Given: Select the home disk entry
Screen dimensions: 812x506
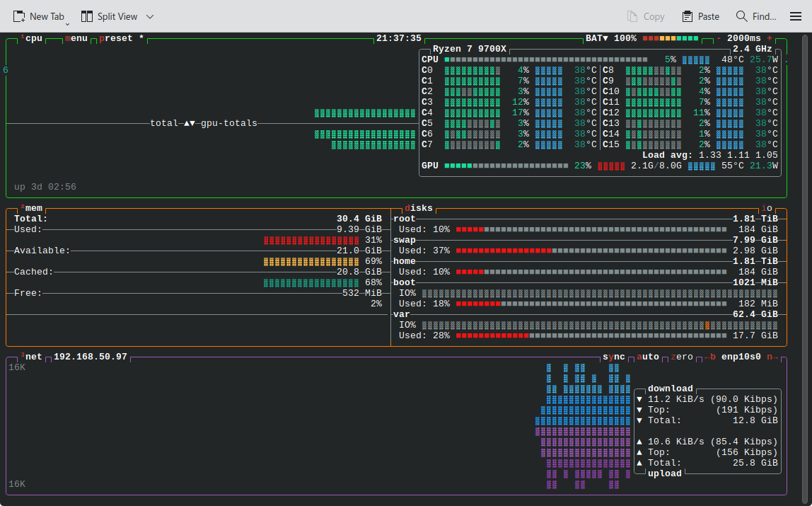Looking at the screenshot, I should (405, 261).
